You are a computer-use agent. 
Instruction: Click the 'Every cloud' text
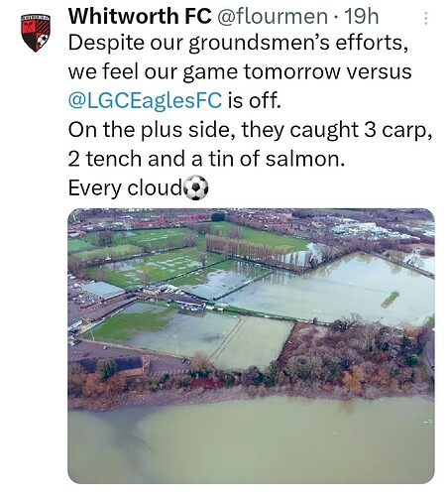coord(125,188)
